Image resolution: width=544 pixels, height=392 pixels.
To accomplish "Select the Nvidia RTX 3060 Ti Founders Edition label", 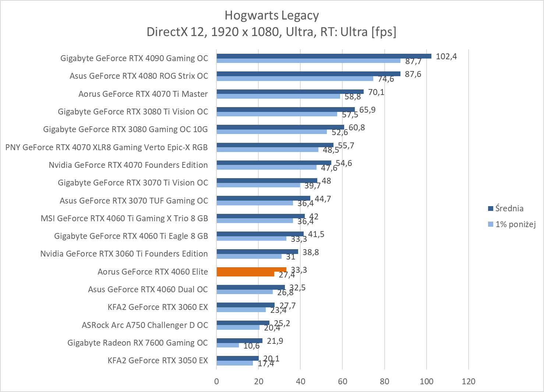I will (124, 254).
